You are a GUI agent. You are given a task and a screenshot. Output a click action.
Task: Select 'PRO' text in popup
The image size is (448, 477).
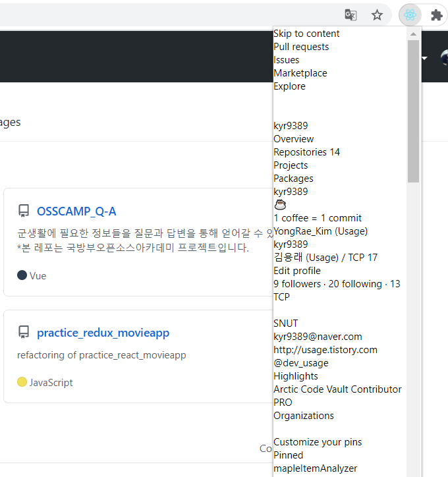(283, 403)
